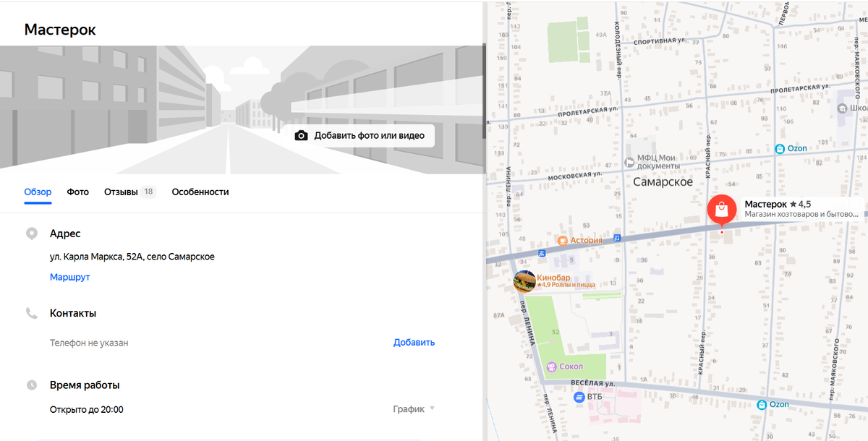868x441 pixels.
Task: Click the school icon at the map edge
Action: [x=842, y=108]
